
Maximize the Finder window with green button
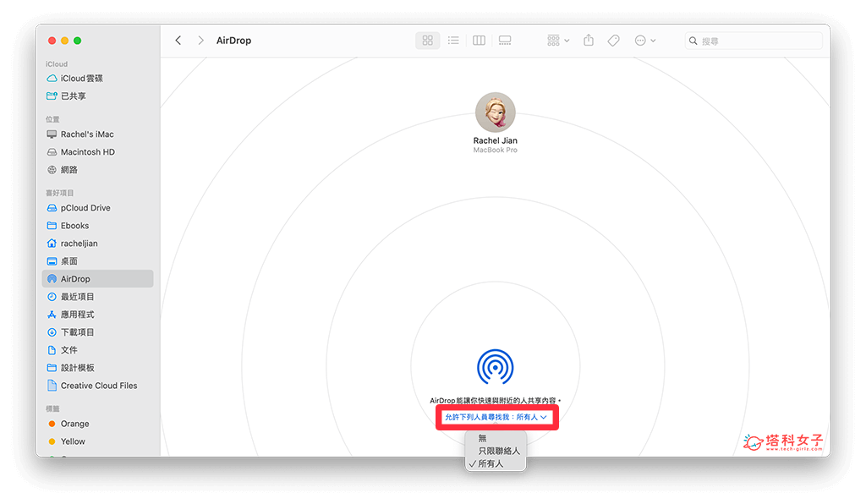[77, 41]
